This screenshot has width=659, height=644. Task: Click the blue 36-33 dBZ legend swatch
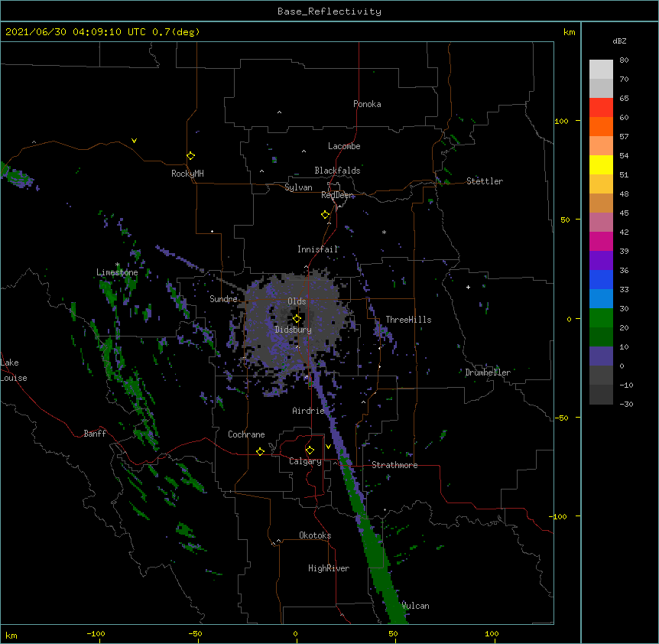coord(601,279)
